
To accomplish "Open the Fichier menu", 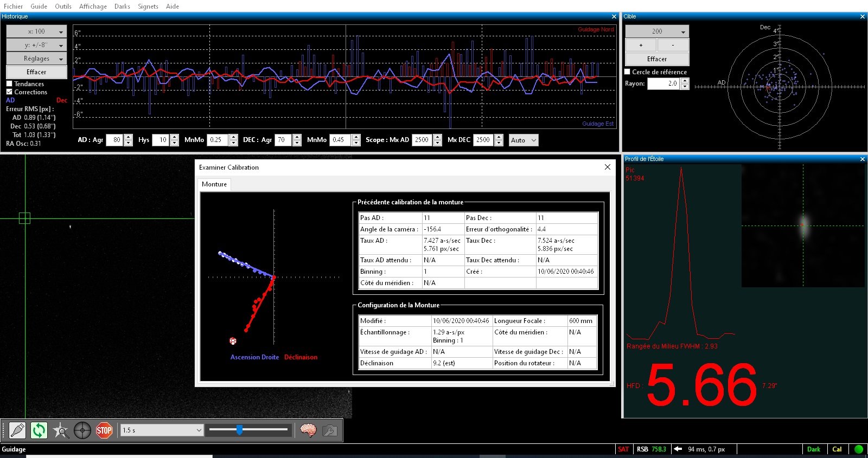I will click(13, 7).
